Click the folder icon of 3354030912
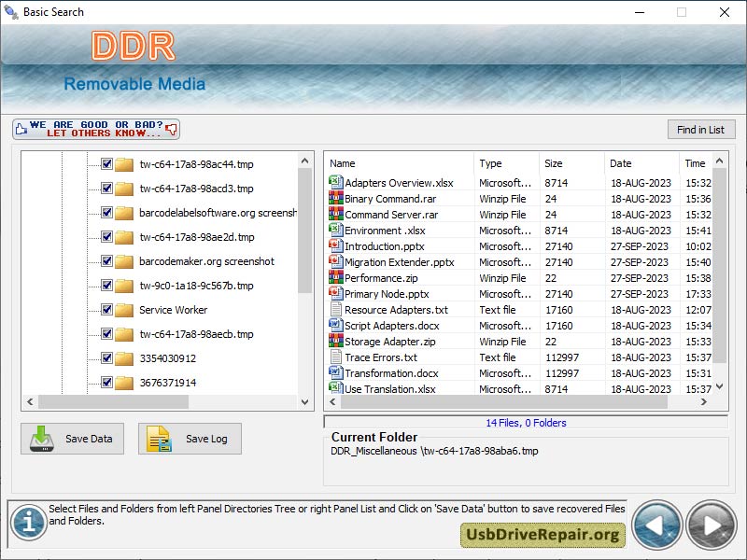This screenshot has height=560, width=747. click(124, 358)
